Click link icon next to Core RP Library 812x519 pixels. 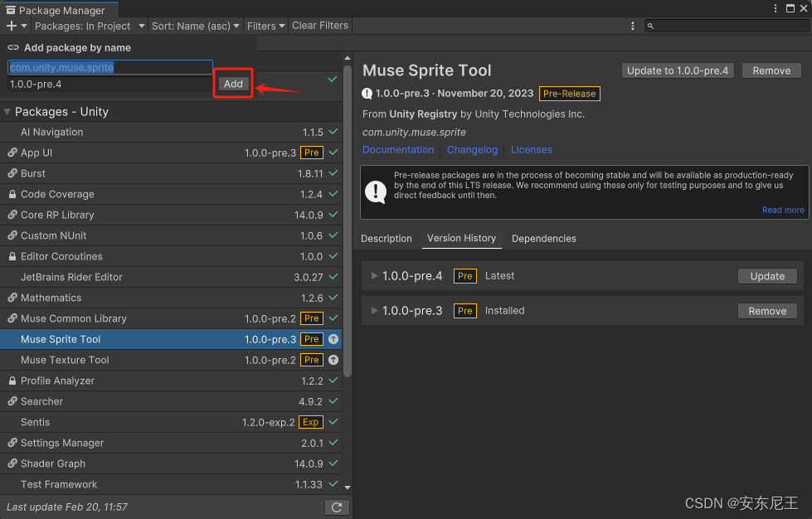click(12, 215)
